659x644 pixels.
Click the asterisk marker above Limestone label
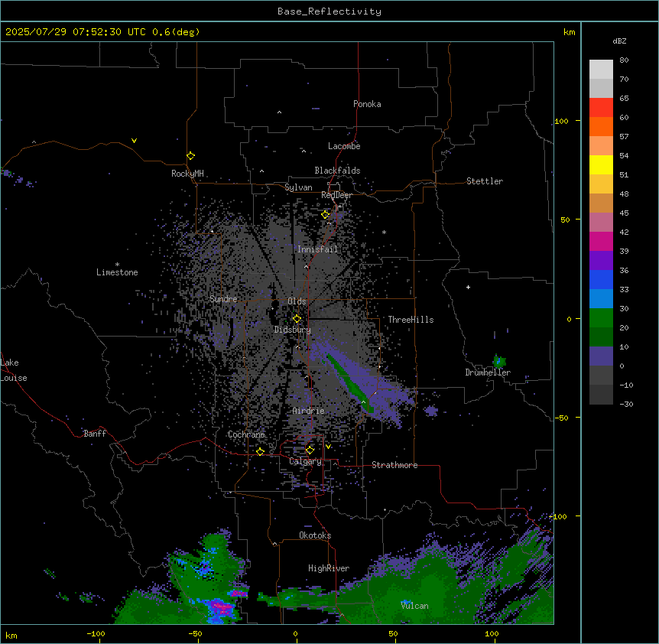coord(117,265)
